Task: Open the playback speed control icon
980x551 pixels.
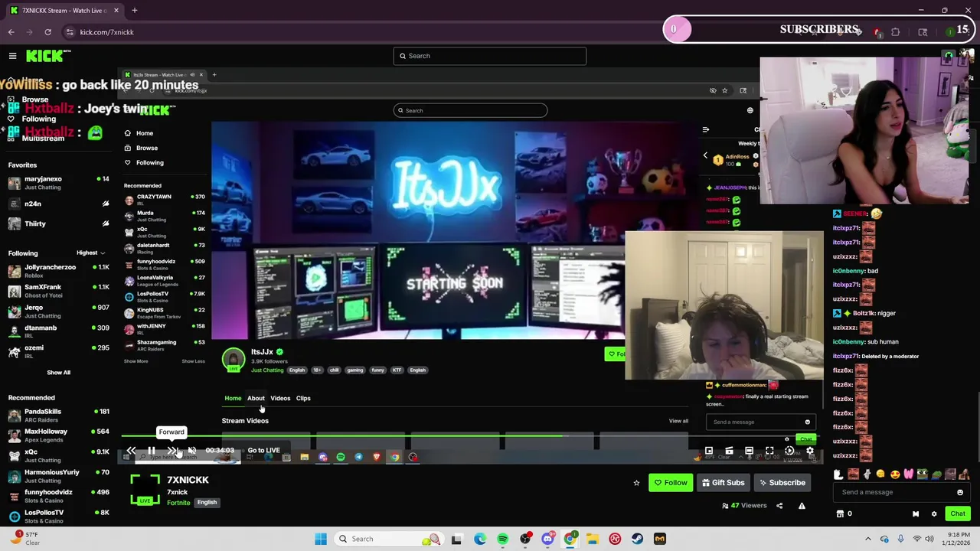Action: [x=789, y=451]
